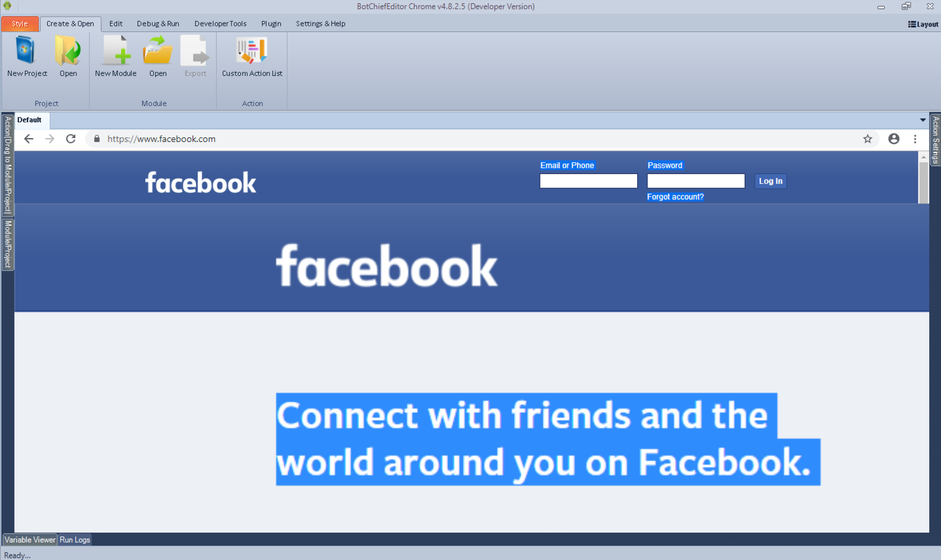Open the Developer Tools ribbon tab

pos(220,24)
